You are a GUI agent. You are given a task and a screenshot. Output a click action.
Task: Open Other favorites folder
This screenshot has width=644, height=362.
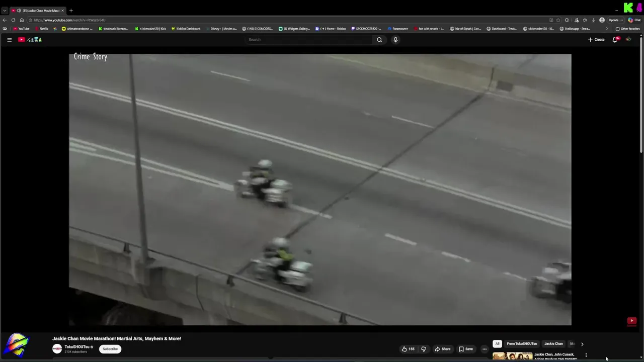pos(628,29)
